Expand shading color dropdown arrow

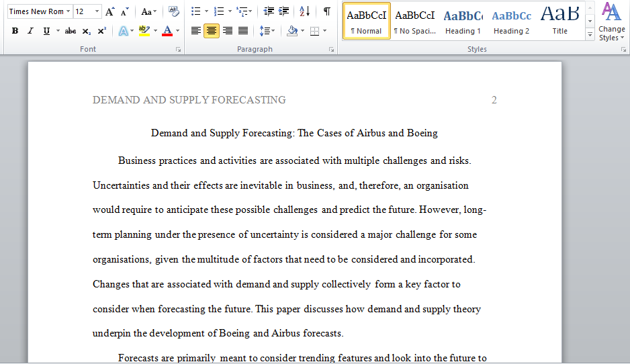point(302,31)
